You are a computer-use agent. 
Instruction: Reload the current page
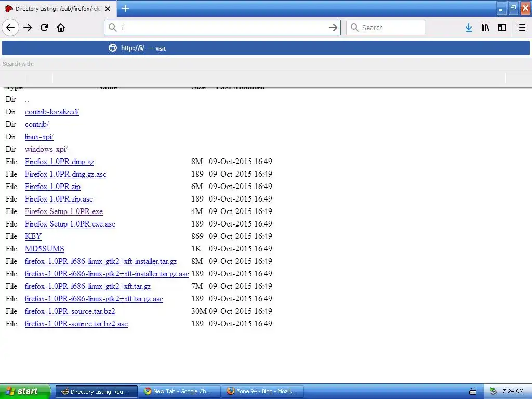click(44, 28)
